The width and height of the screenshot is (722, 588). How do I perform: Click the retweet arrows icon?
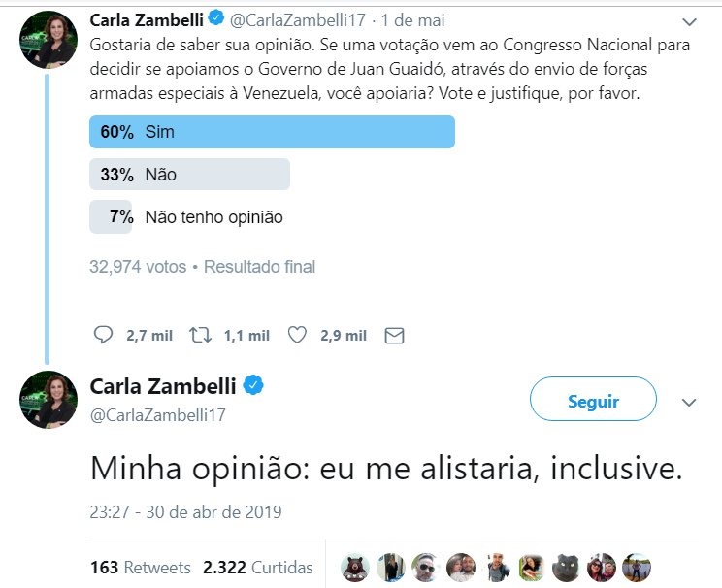200,335
